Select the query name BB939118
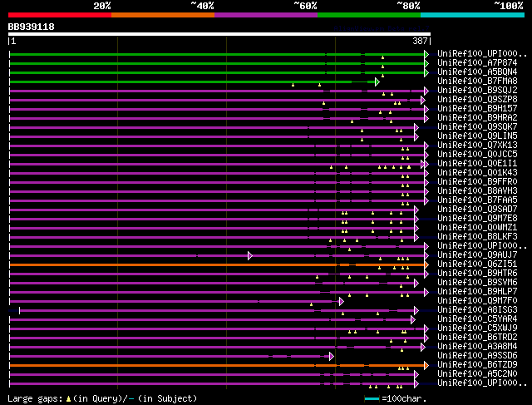Image resolution: width=532 pixels, height=405 pixels. click(32, 27)
